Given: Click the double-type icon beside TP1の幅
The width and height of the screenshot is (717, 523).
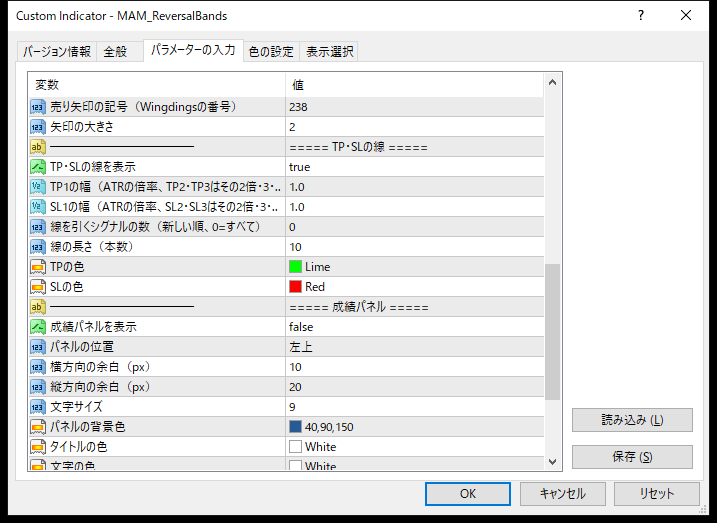Looking at the screenshot, I should (38, 187).
